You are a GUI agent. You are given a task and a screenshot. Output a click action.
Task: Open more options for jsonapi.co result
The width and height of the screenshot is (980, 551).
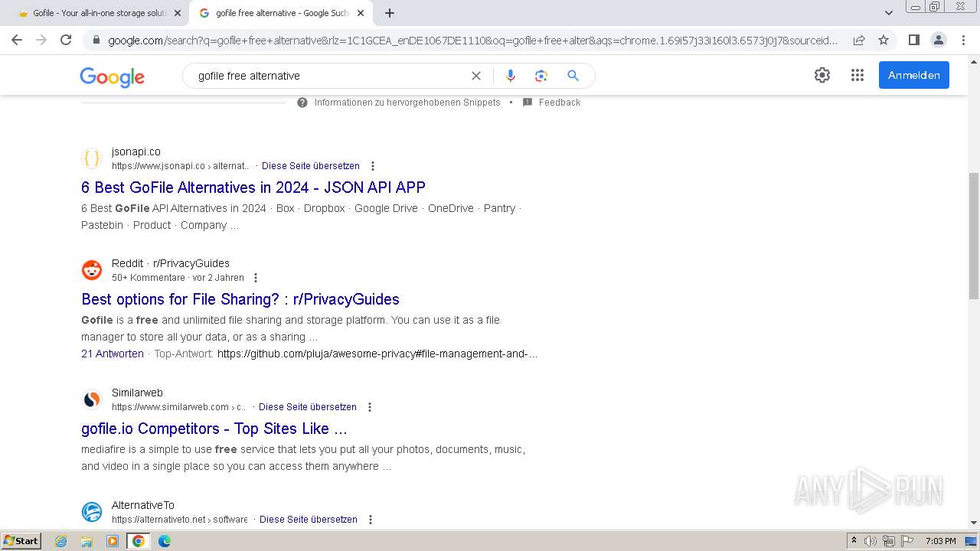point(373,166)
